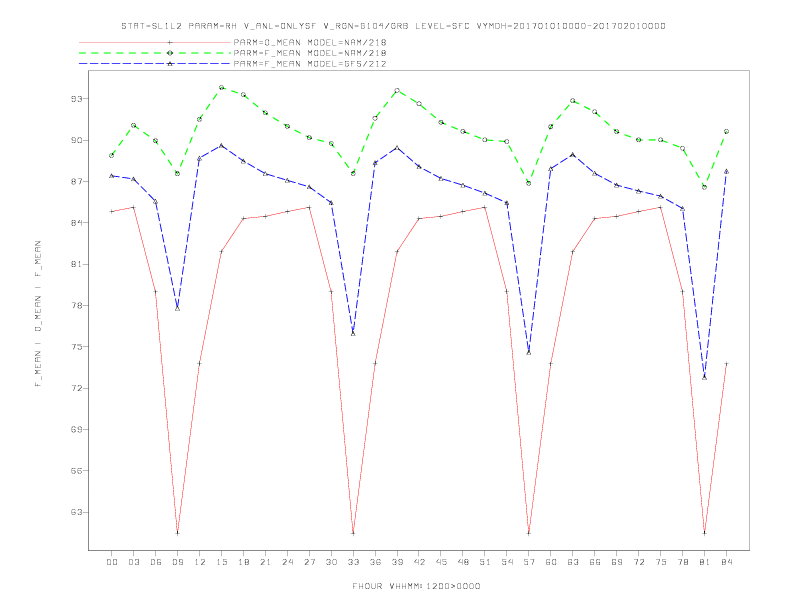Viewport: 792px width, 612px height.
Task: Click the vertical axis title F_MEAN | O_MEAN | F_MEAN
Action: point(38,314)
